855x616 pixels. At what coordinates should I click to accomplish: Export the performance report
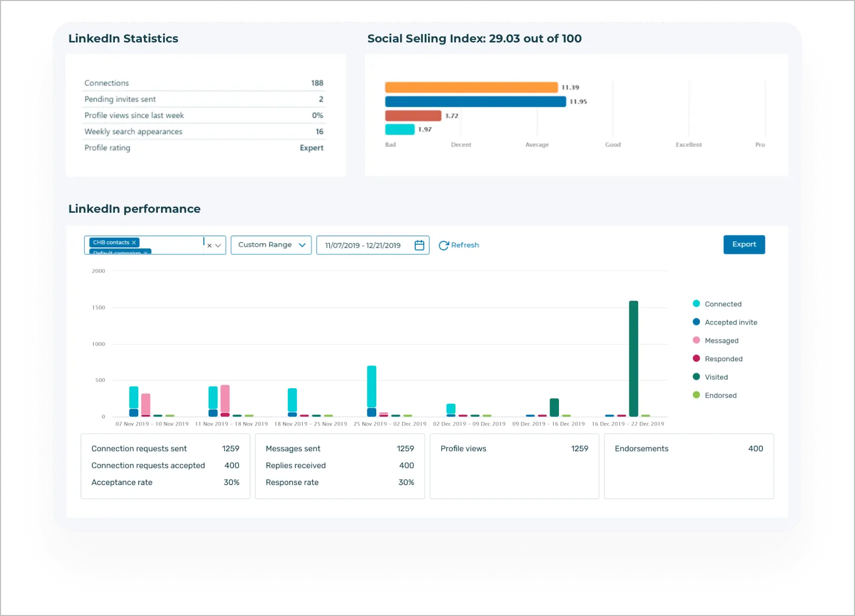[x=744, y=244]
